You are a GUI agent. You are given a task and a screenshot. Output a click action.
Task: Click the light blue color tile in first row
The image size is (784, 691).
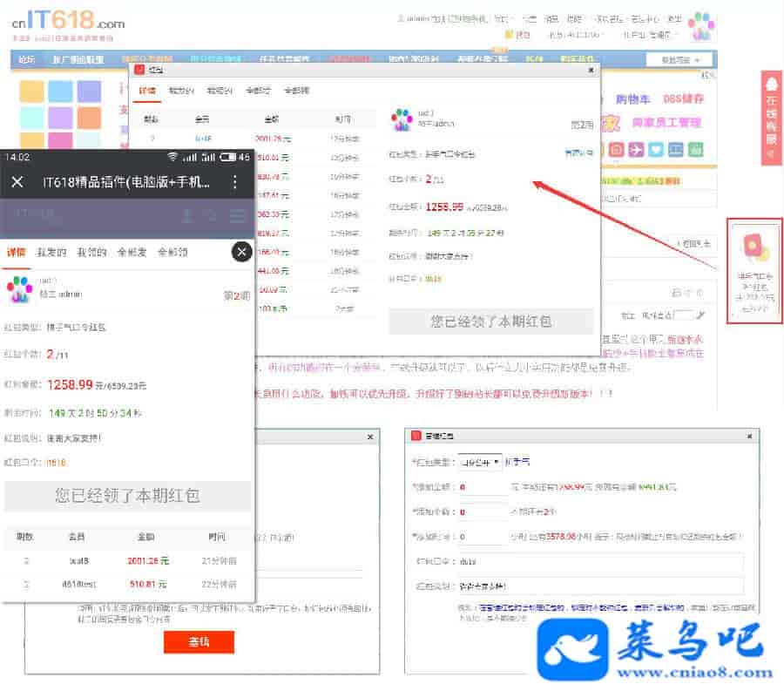coord(60,92)
